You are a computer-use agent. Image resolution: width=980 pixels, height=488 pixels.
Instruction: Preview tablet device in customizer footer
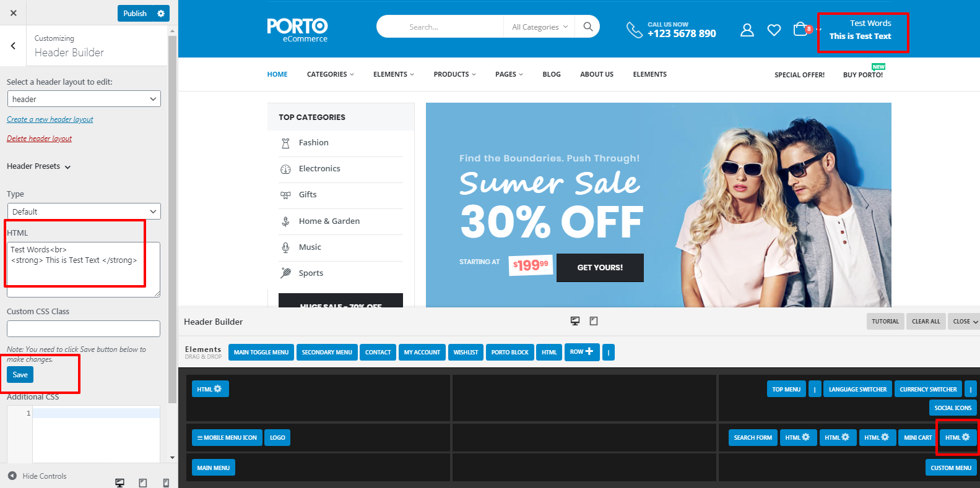143,482
